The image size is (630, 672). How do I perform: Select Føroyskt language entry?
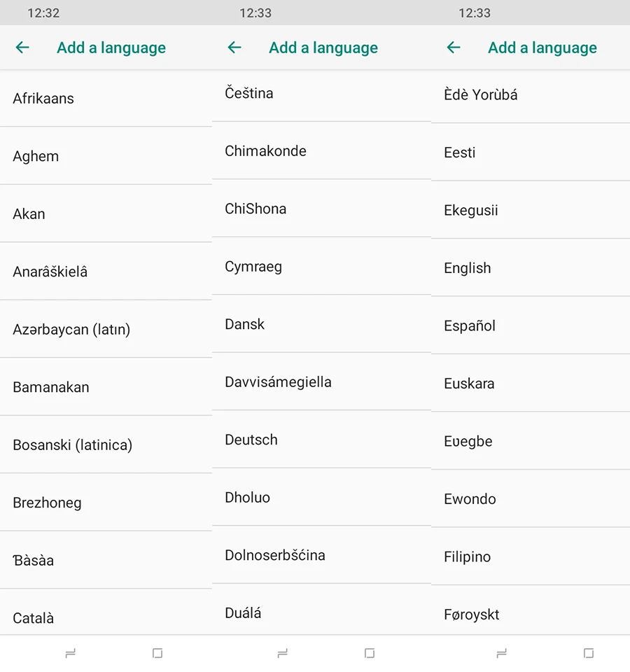pos(531,610)
